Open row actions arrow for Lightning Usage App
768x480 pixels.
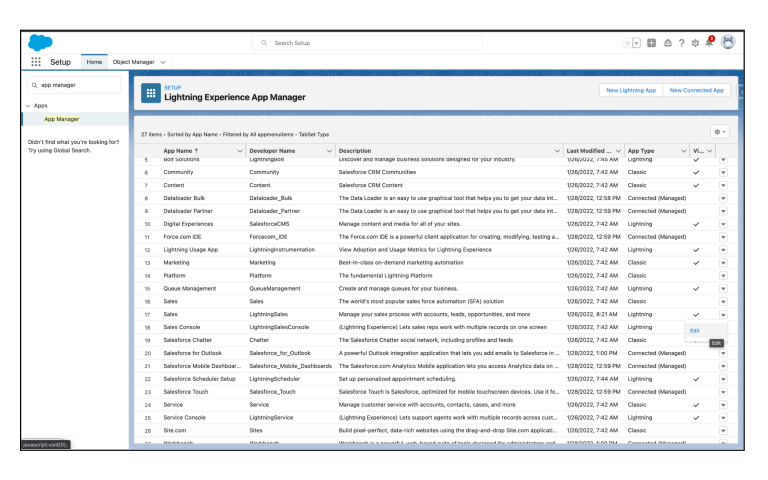tap(723, 250)
